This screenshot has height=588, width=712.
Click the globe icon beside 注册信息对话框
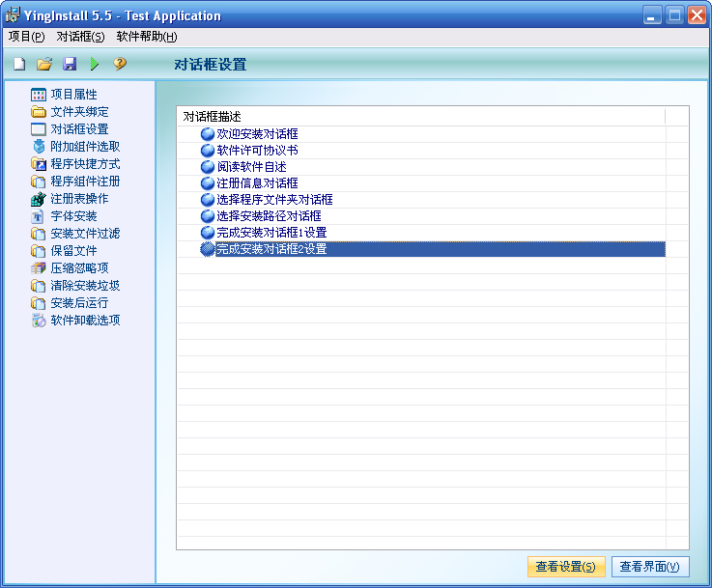pos(208,183)
